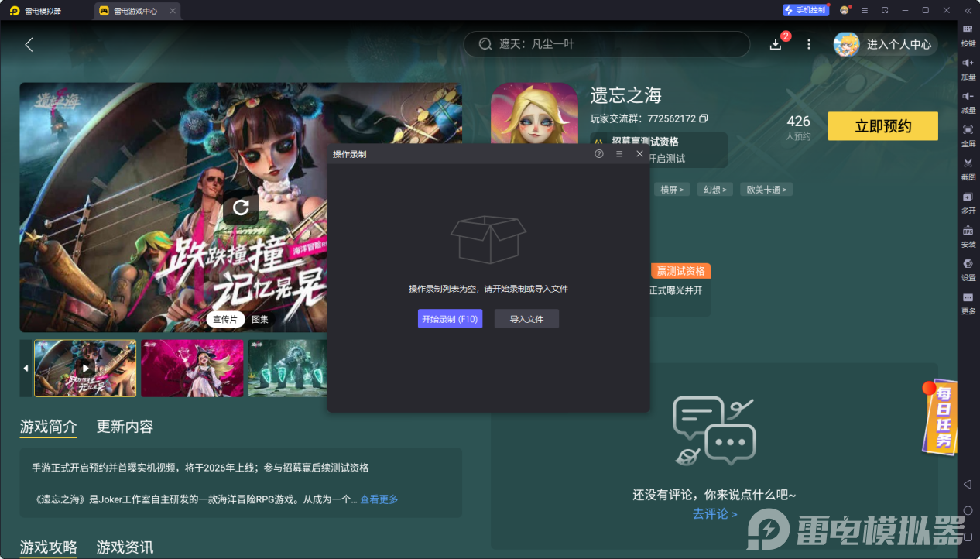Open the 欧美卡通 tag
Screen dimensions: 980x559
[766, 190]
